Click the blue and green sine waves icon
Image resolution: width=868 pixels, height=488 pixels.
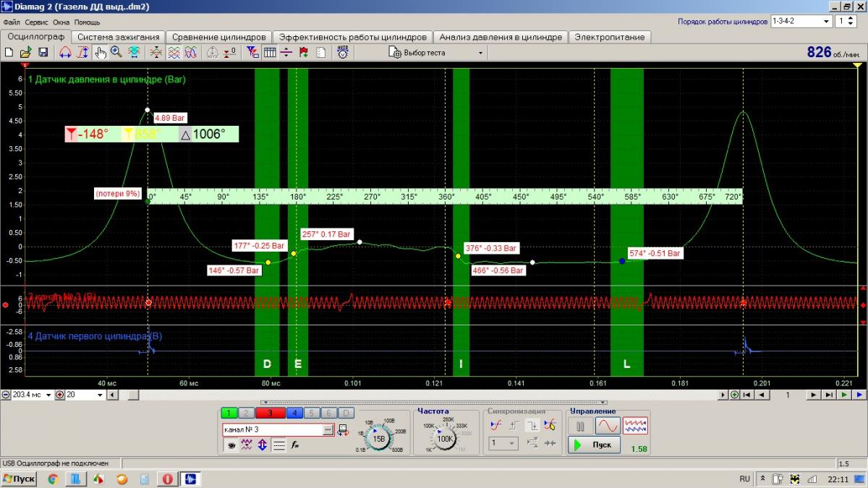[191, 52]
